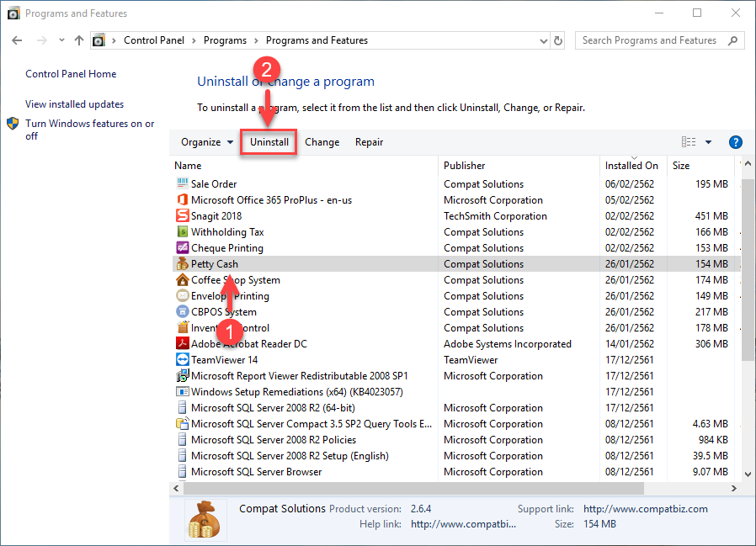Go back with the back arrow
The width and height of the screenshot is (756, 546).
17,40
